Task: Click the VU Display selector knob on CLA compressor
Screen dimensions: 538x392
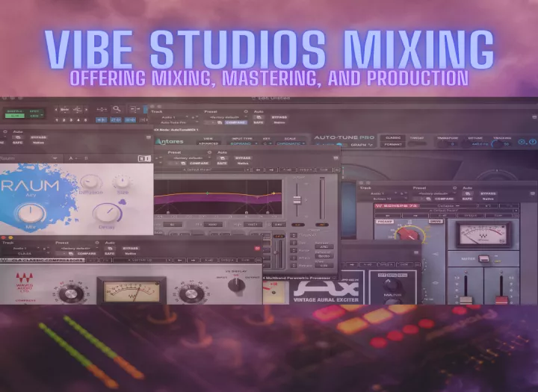Action: (x=236, y=285)
